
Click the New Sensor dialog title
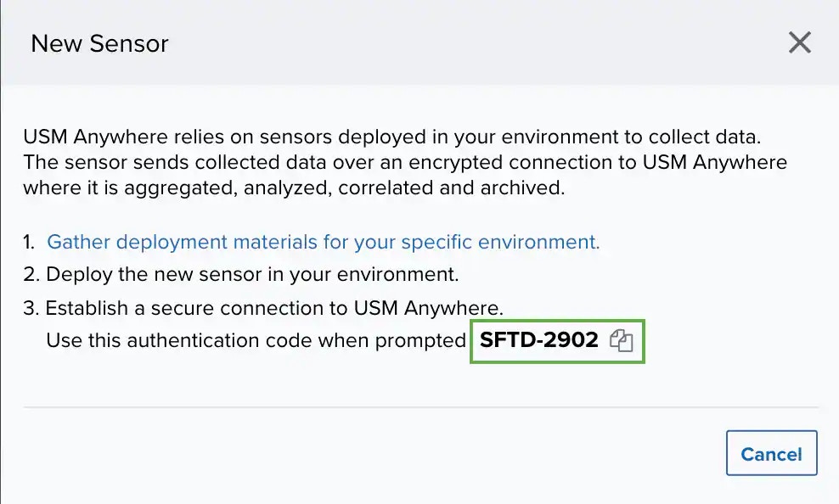(x=99, y=43)
